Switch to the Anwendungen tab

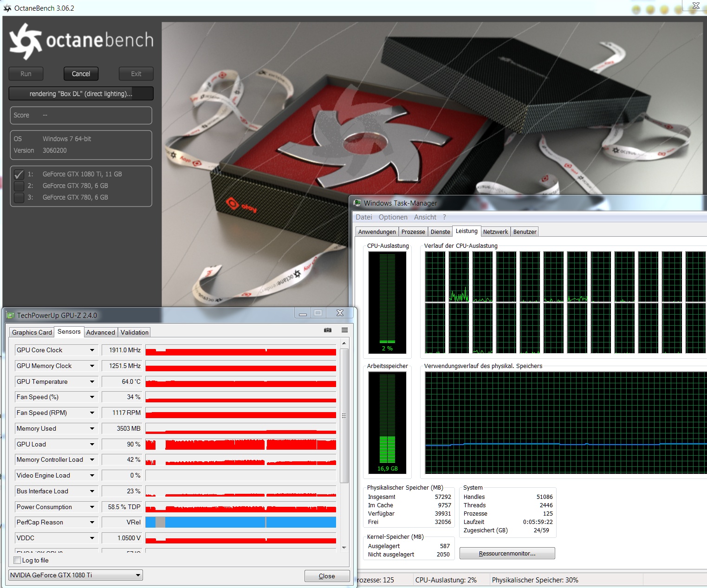coord(377,232)
